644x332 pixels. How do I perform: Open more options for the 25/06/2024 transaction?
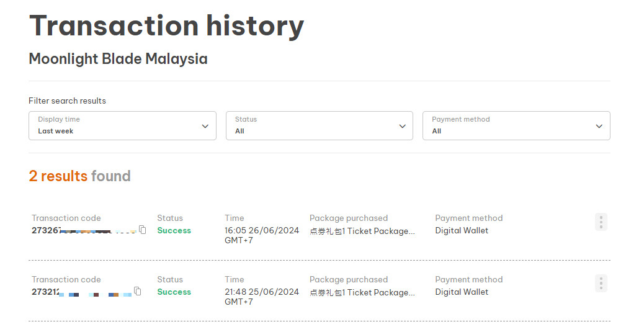pyautogui.click(x=600, y=284)
